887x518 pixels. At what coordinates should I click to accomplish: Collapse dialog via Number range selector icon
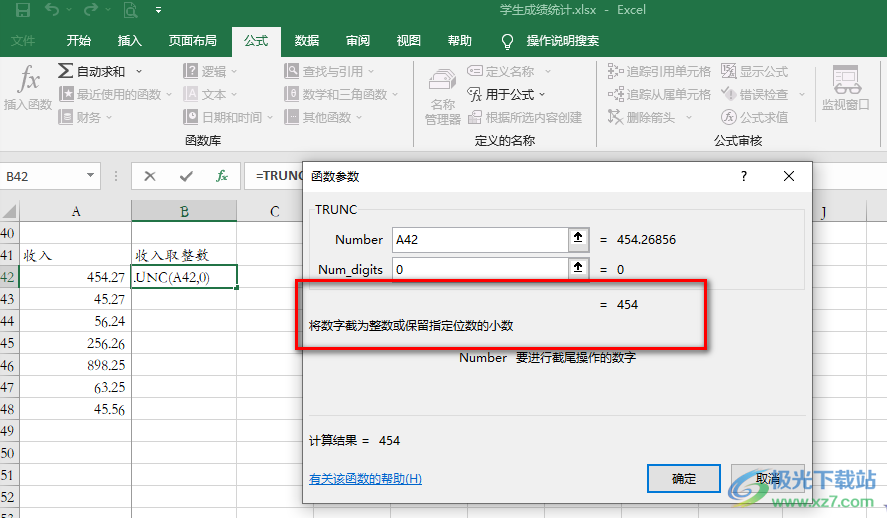point(578,239)
